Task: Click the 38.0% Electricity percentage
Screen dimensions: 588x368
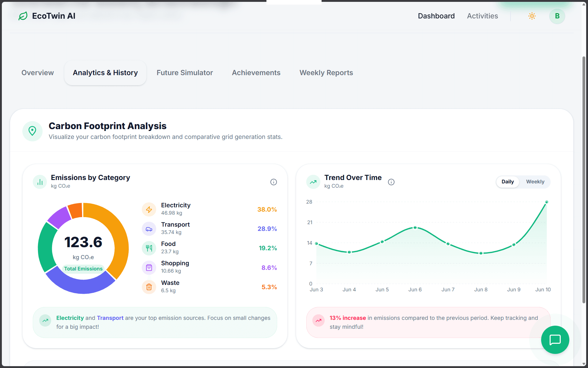Action: coord(267,209)
